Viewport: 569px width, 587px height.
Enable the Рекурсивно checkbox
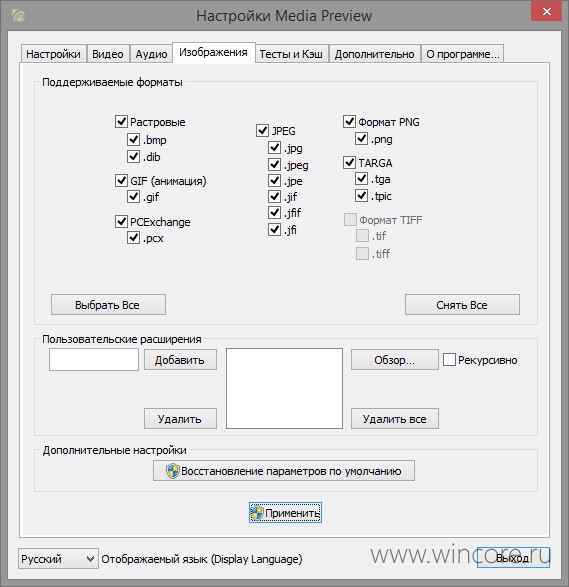point(449,360)
